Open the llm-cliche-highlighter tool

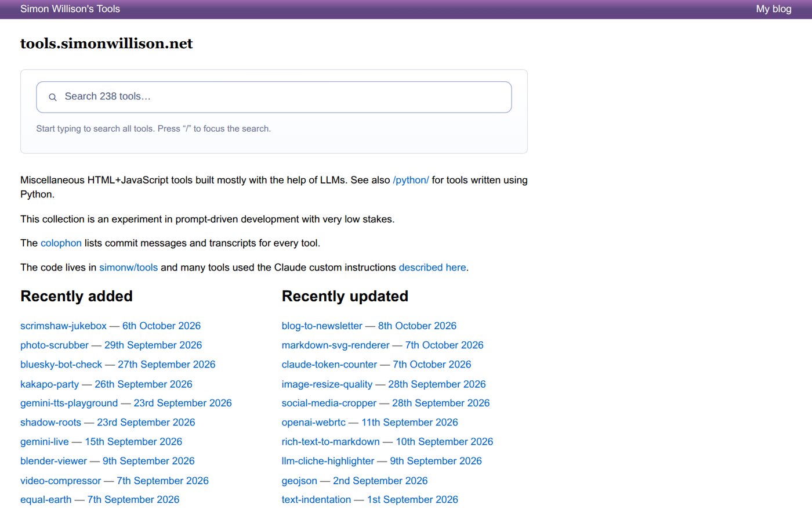click(328, 461)
